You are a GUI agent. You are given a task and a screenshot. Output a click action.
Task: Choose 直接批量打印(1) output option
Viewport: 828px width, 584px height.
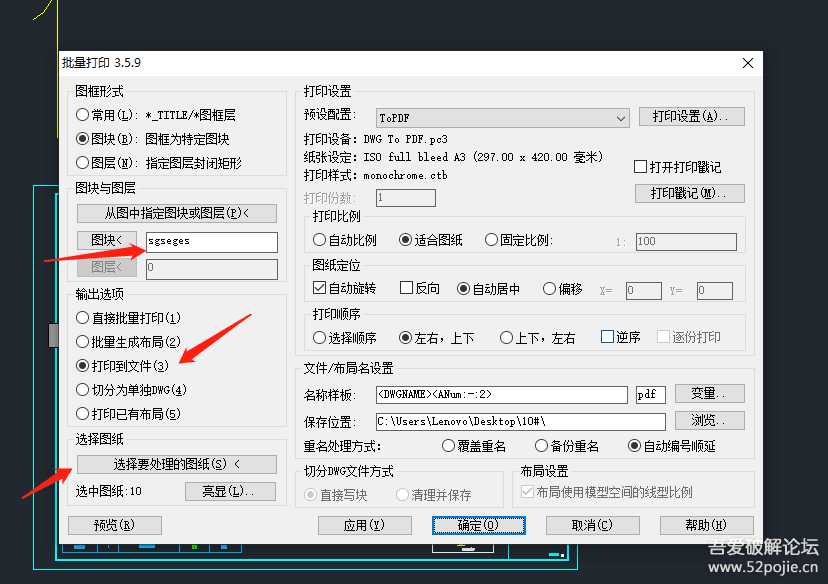(82, 318)
